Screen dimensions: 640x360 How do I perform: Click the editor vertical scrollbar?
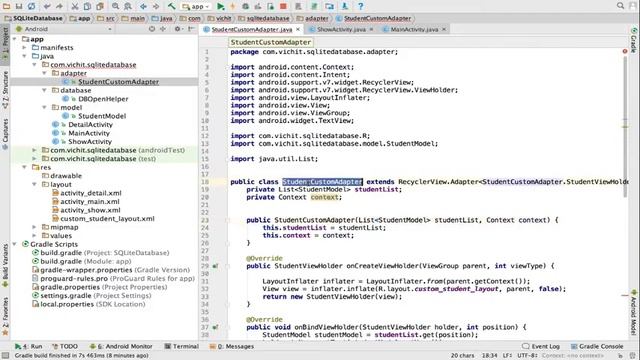[x=625, y=127]
